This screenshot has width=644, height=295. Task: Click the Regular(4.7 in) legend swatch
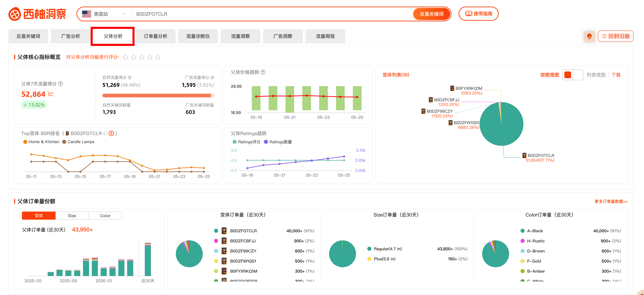[369, 249]
